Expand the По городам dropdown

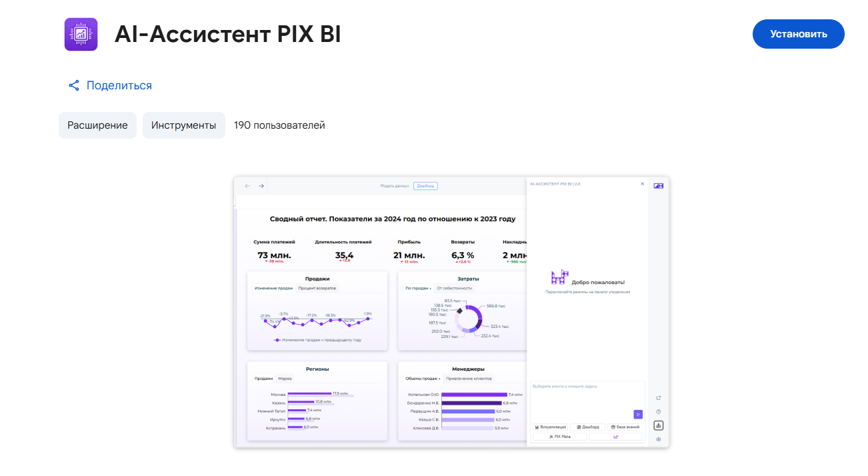[x=419, y=288]
